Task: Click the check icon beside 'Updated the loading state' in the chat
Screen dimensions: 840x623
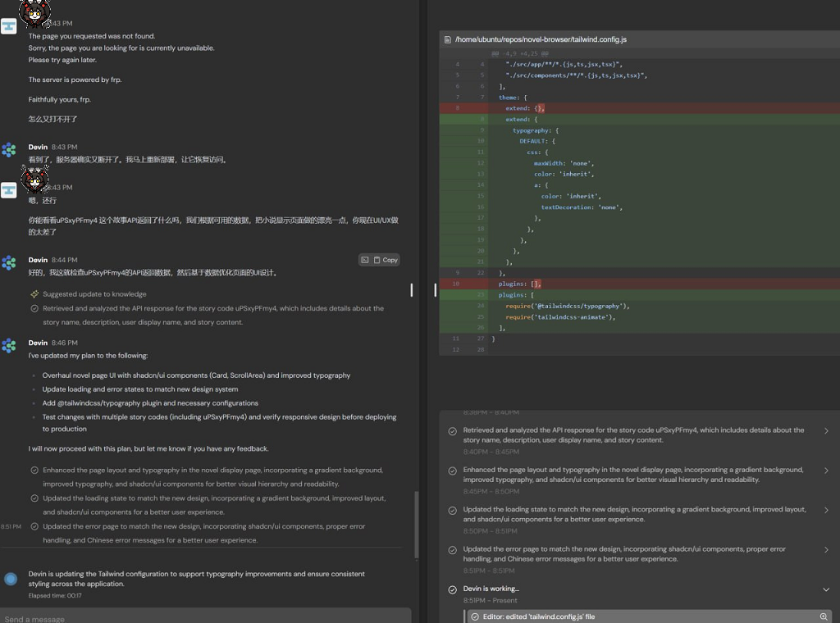Action: [34, 498]
